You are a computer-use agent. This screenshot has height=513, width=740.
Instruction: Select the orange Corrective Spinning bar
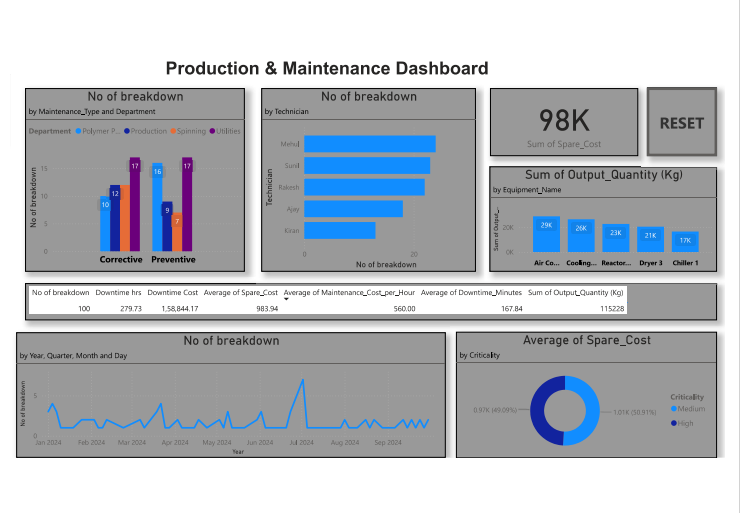(125, 218)
